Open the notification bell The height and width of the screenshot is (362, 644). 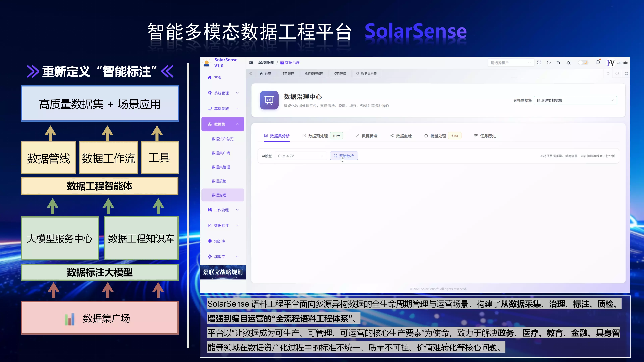(598, 62)
